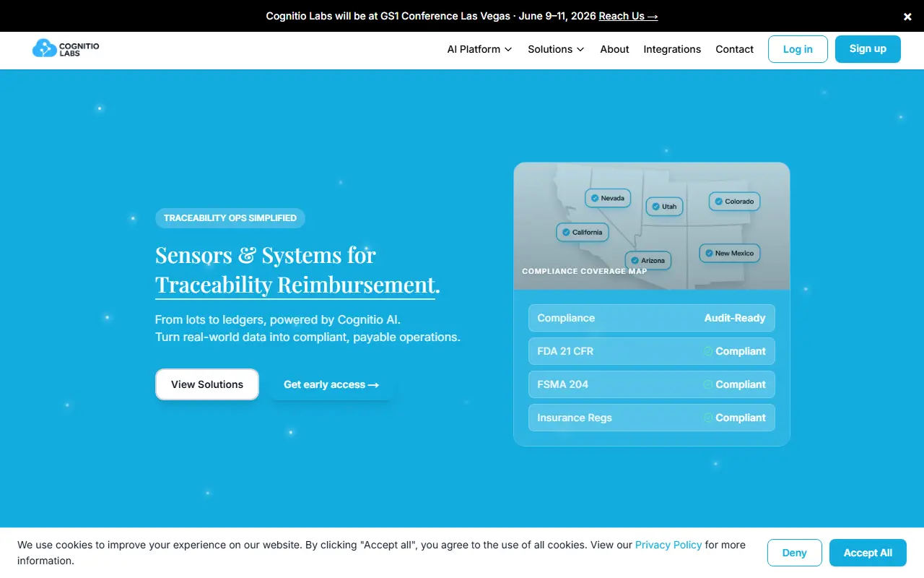Image resolution: width=924 pixels, height=578 pixels.
Task: Select the New Mexico map marker
Action: pos(729,254)
